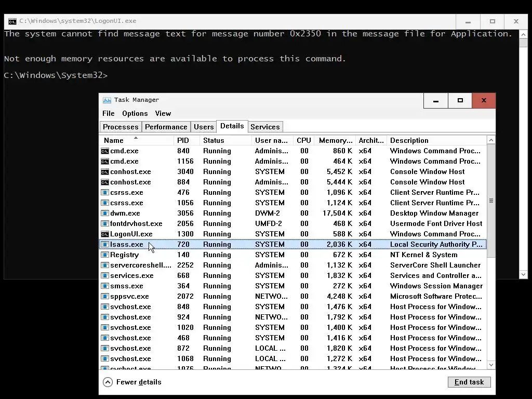Click Task Manager list scroll up arrow
532x399 pixels.
491,140
